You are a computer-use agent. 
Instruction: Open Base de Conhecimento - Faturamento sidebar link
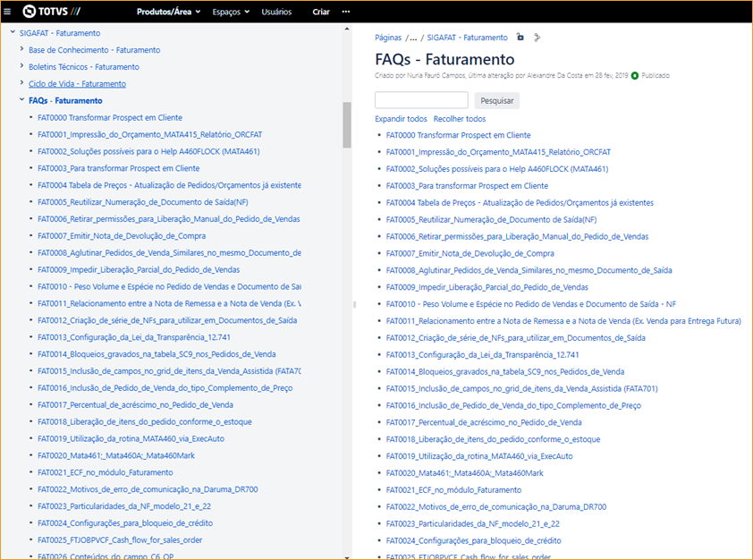pos(95,50)
